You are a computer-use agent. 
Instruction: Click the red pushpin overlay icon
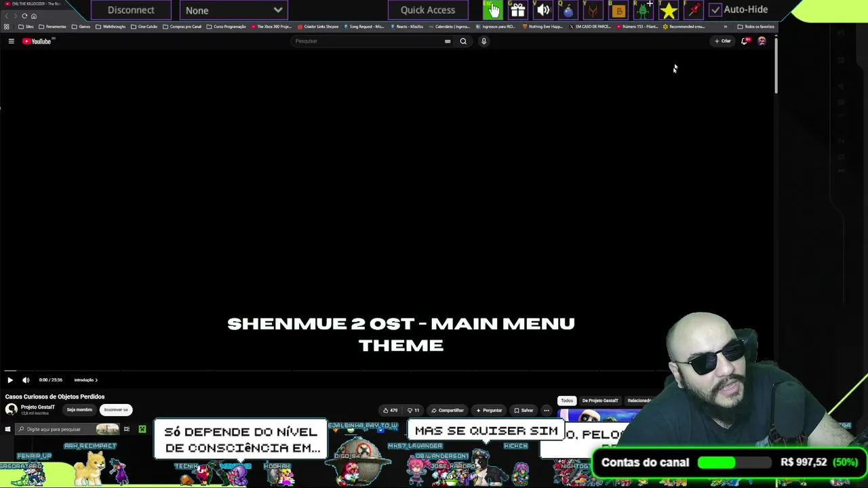(x=694, y=10)
